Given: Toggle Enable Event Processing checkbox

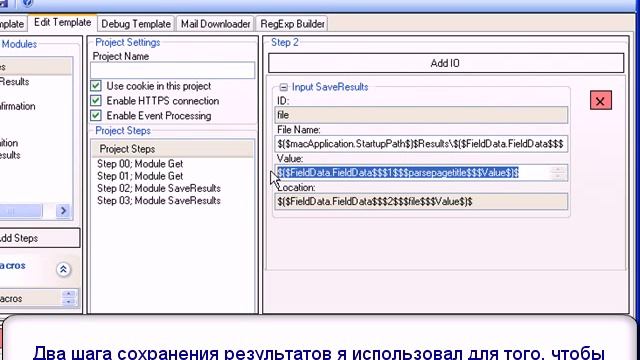Looking at the screenshot, I should (96, 116).
